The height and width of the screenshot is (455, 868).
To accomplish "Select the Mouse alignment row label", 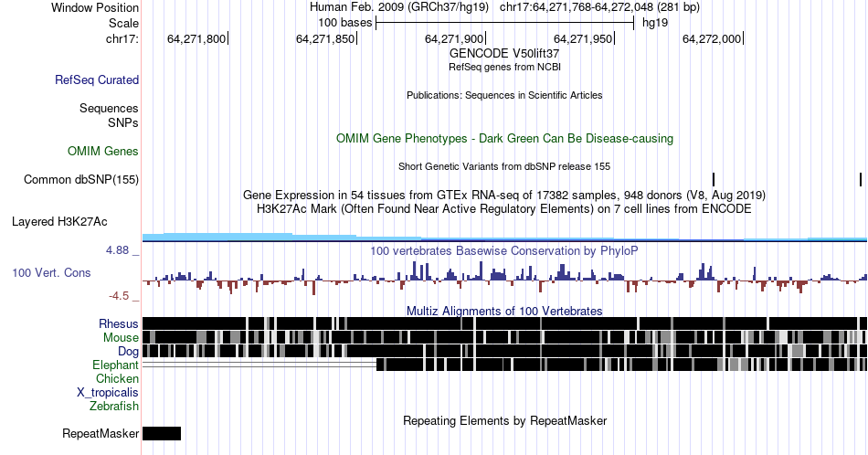I will point(121,338).
